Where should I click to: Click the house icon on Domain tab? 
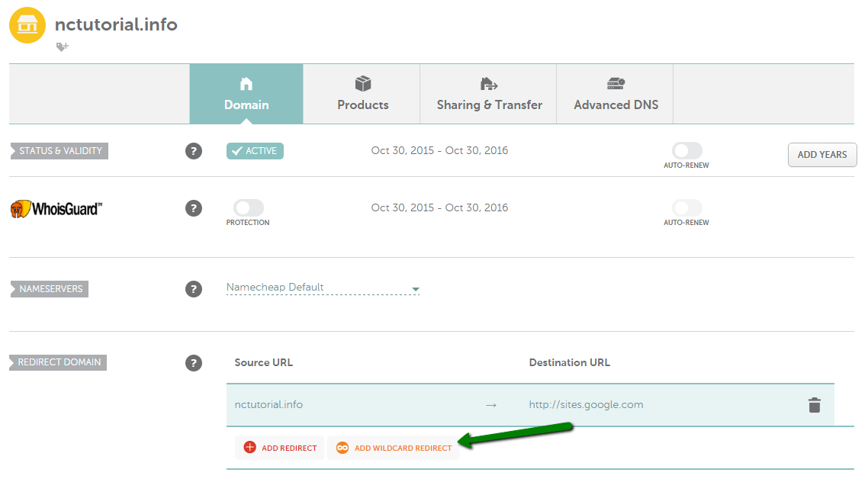(x=246, y=84)
